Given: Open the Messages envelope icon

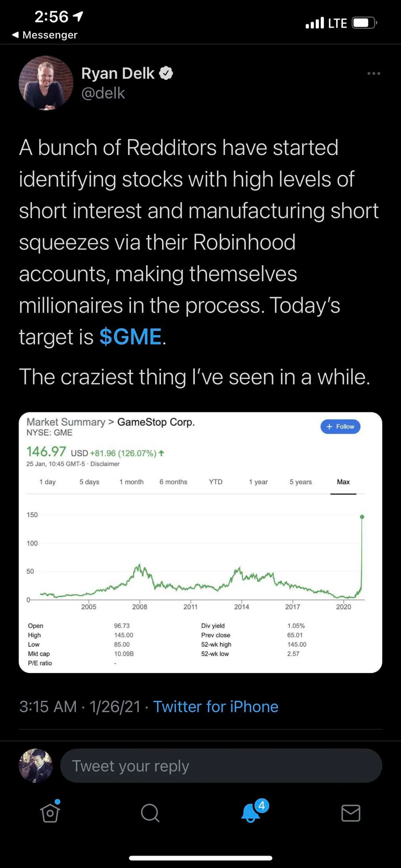Looking at the screenshot, I should pyautogui.click(x=351, y=813).
